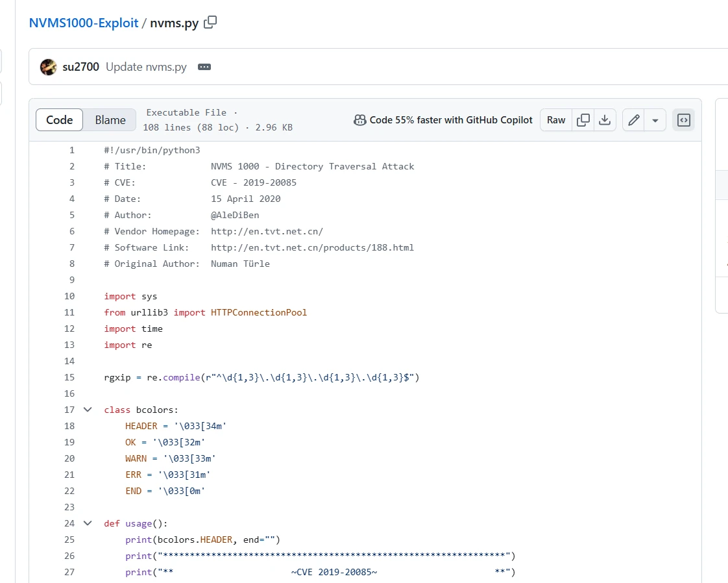Image resolution: width=728 pixels, height=583 pixels.
Task: Click the WARN constant on line 20
Action: coord(136,458)
